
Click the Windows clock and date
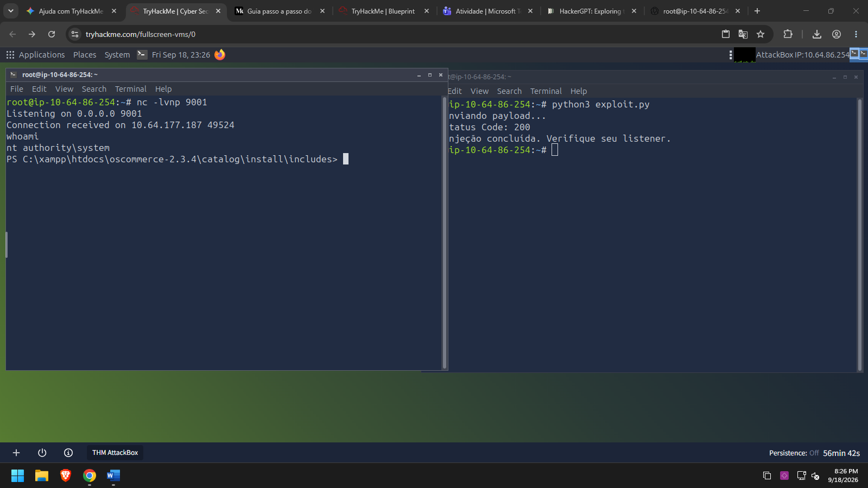tap(844, 476)
